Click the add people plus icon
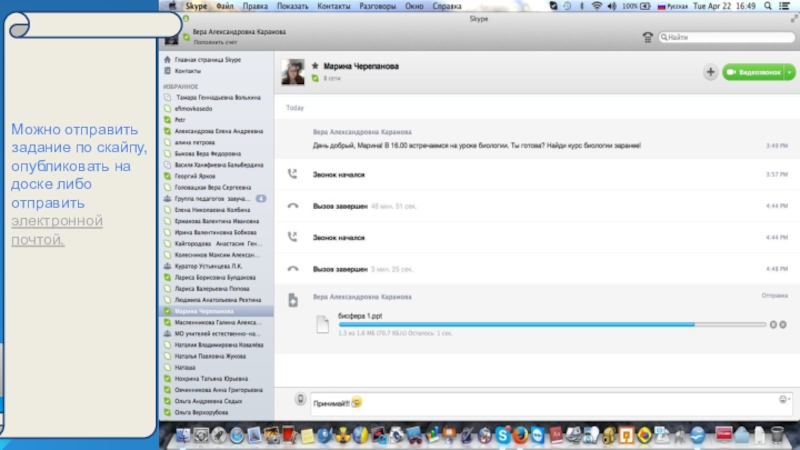The height and width of the screenshot is (450, 800). [x=710, y=72]
